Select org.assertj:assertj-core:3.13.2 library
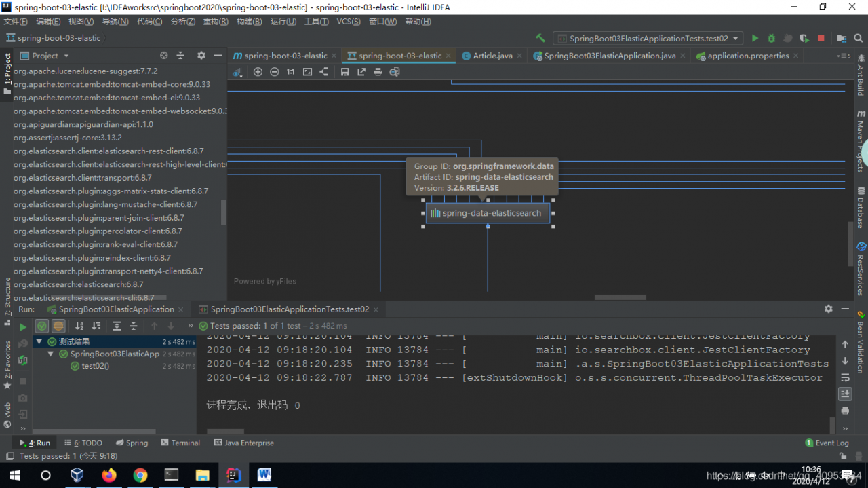The image size is (868, 488). pos(68,138)
